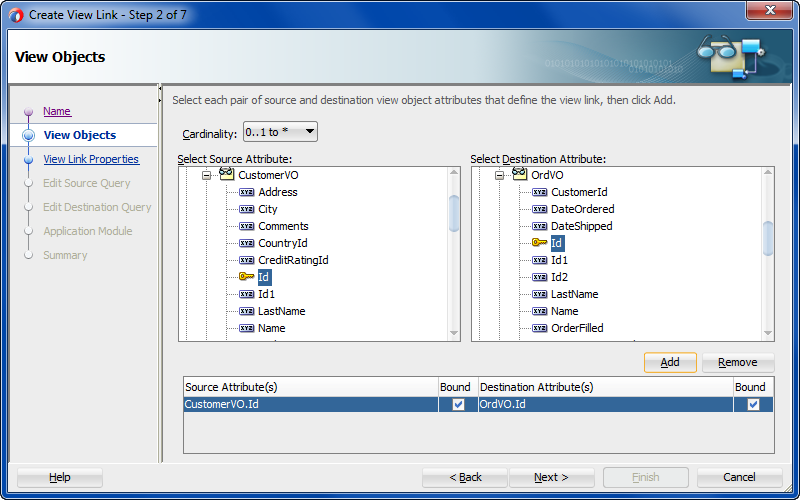Select the OrdVO.Id destination attribute cell

tap(606, 405)
